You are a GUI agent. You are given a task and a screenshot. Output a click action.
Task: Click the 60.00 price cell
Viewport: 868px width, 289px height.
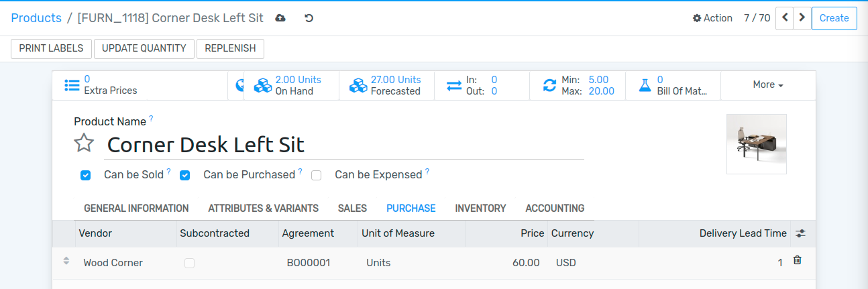[506, 263]
